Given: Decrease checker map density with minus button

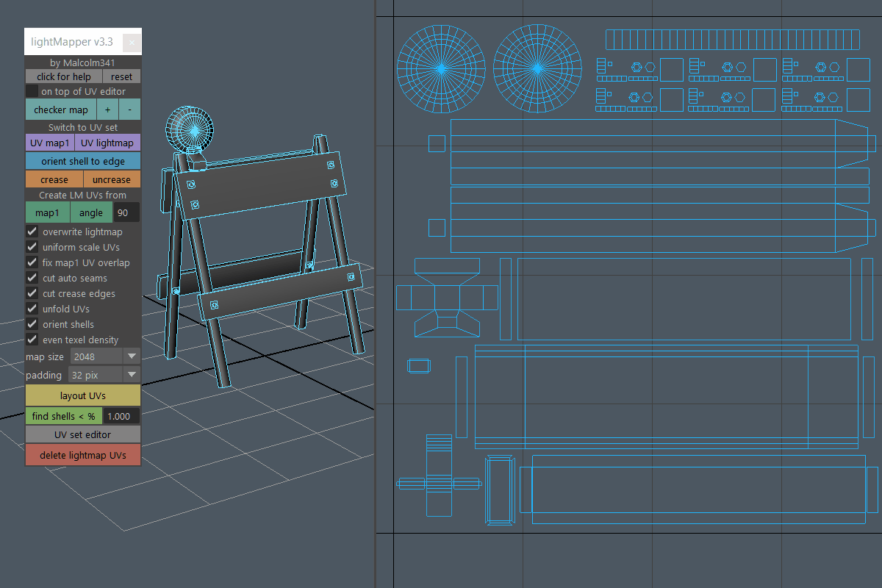Looking at the screenshot, I should coord(129,110).
